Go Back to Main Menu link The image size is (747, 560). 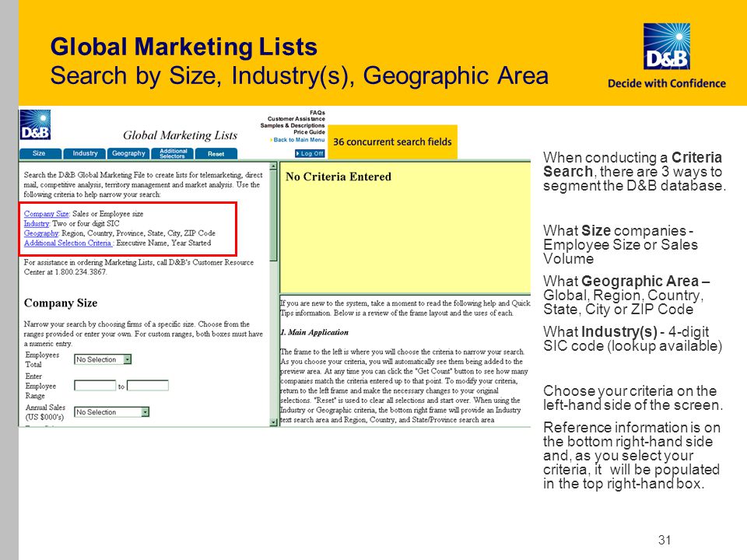tap(299, 140)
